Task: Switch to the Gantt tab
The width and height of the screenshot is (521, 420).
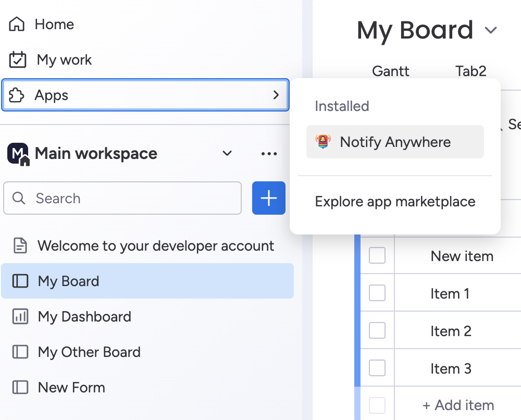Action: (390, 71)
